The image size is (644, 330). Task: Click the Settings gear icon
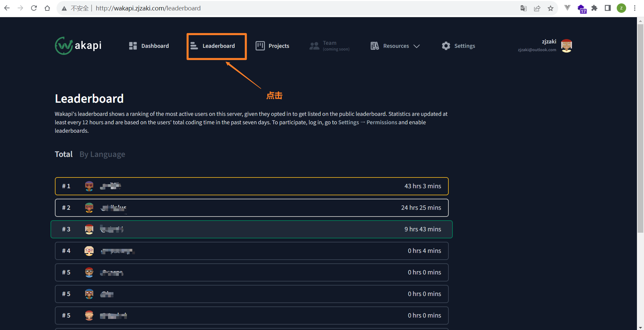point(446,46)
